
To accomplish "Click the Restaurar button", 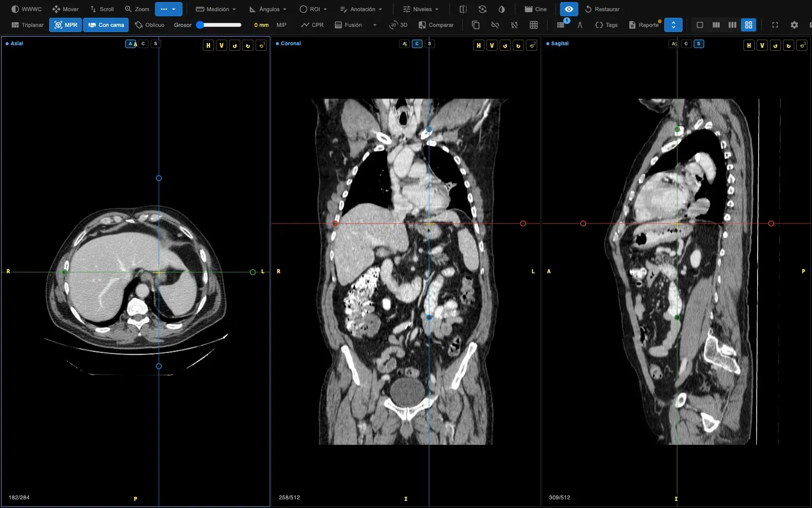I will [x=602, y=9].
